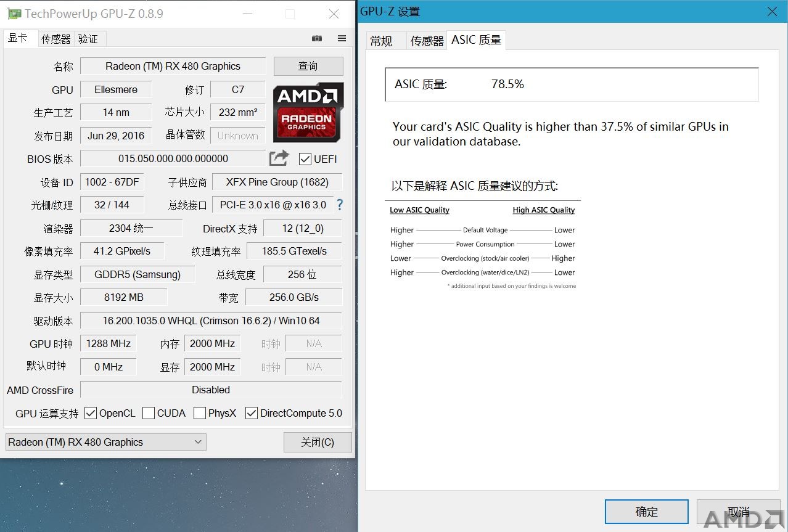Click the BIOS version field 015.050.000.000.000000
Image resolution: width=788 pixels, height=532 pixels.
pyautogui.click(x=173, y=158)
